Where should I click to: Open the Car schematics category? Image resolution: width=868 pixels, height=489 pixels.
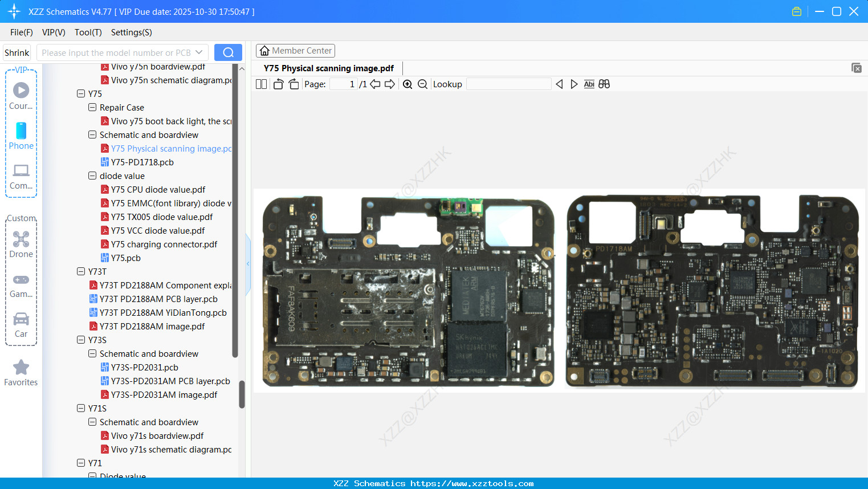(21, 325)
